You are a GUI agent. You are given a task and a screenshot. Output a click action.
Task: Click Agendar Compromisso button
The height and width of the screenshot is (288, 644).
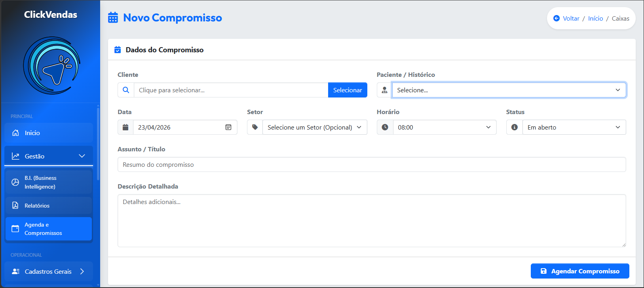(580, 271)
